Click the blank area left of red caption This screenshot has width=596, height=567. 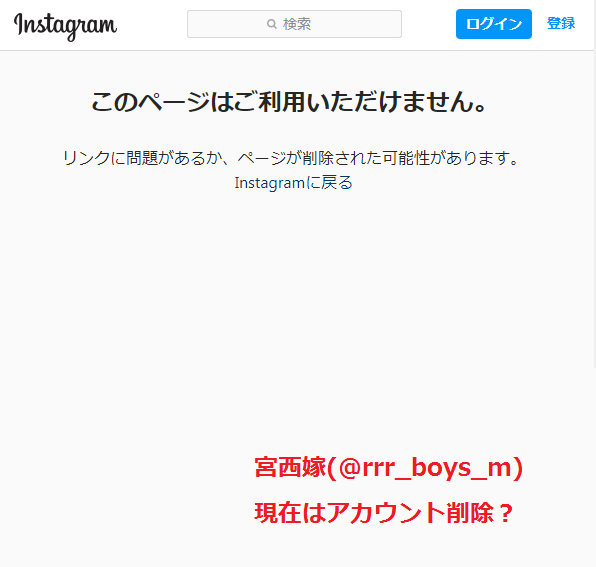[125, 490]
